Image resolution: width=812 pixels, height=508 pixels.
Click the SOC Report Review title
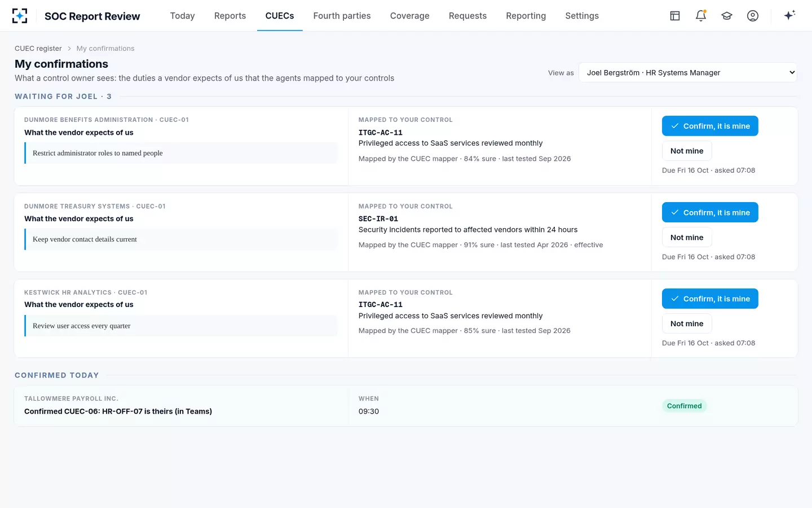(x=92, y=16)
